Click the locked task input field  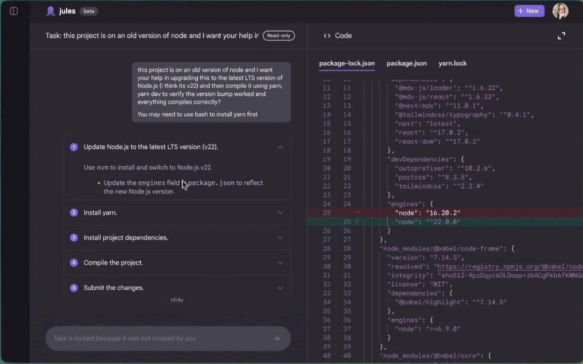[x=168, y=338]
